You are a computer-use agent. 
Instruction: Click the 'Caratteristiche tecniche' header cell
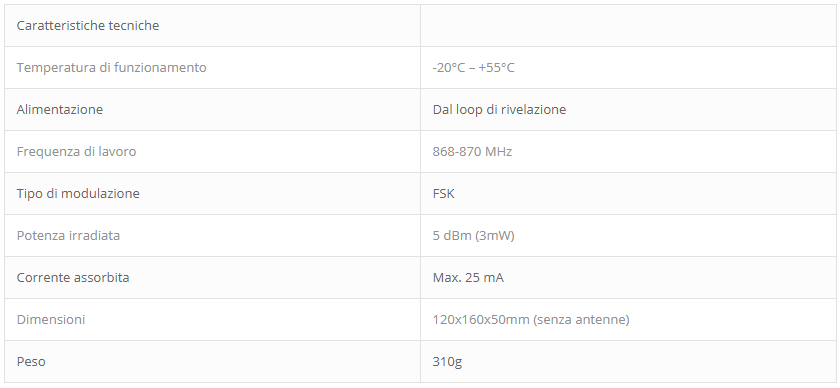212,25
